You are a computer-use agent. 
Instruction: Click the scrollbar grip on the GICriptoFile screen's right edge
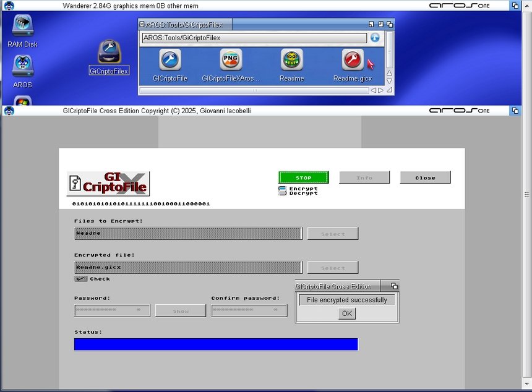526,195
